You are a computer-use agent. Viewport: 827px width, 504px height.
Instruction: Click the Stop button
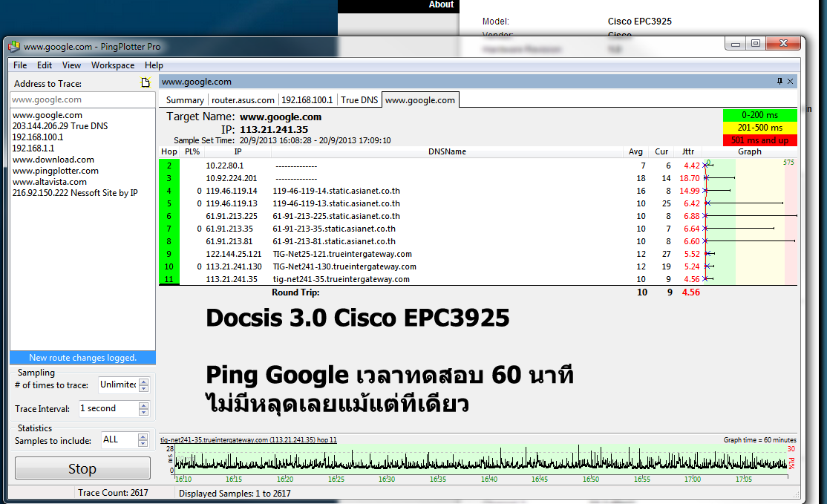tap(82, 468)
